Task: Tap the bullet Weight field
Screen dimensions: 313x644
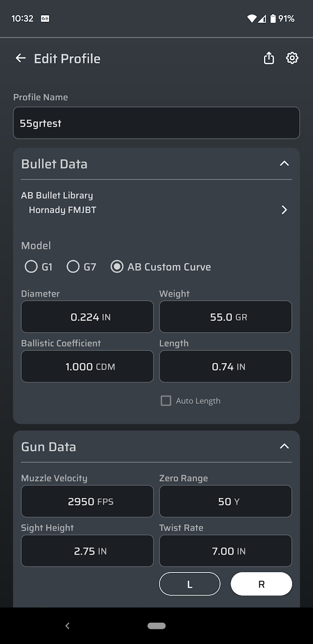Action: click(225, 317)
